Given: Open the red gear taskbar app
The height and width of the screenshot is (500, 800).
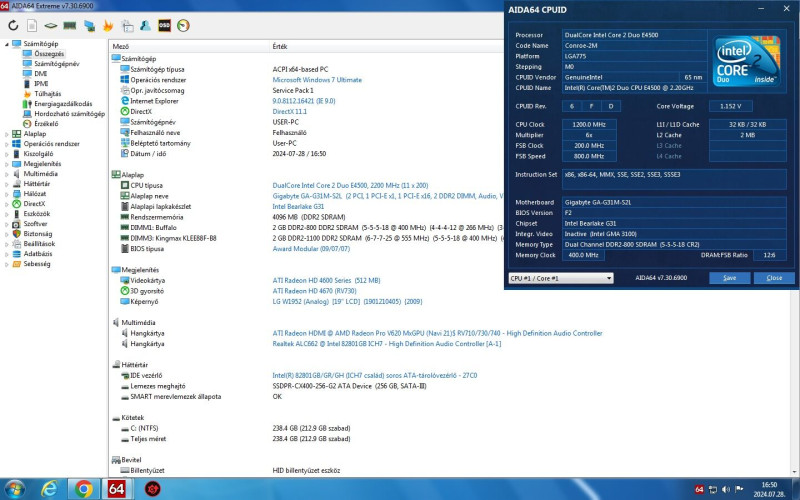Looking at the screenshot, I should pos(152,489).
